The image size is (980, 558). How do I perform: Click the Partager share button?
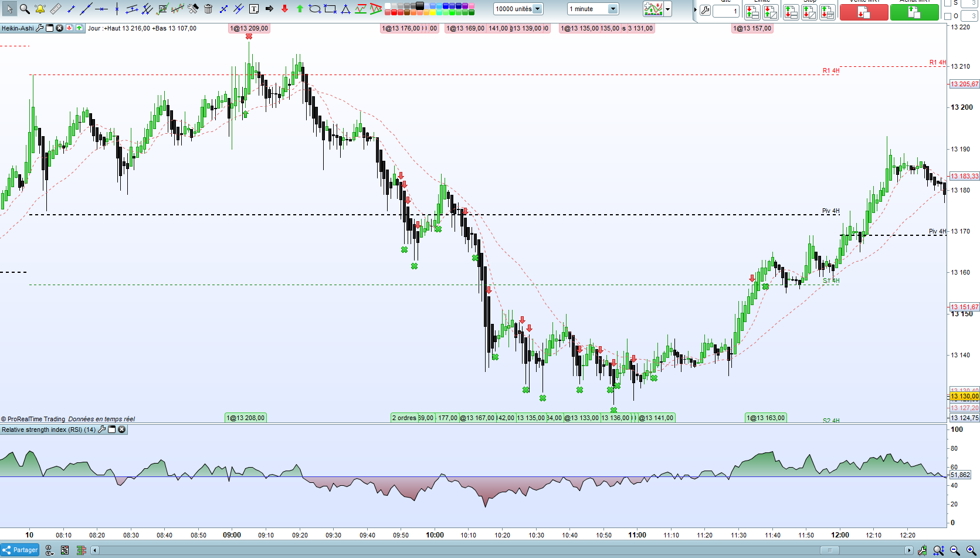click(x=21, y=550)
